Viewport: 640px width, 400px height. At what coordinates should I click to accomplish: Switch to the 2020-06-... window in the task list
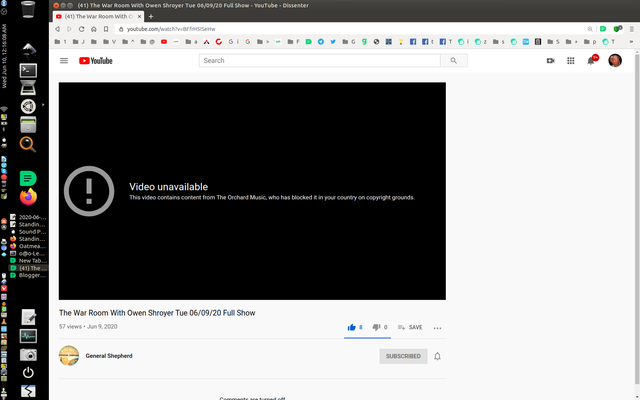click(x=28, y=217)
